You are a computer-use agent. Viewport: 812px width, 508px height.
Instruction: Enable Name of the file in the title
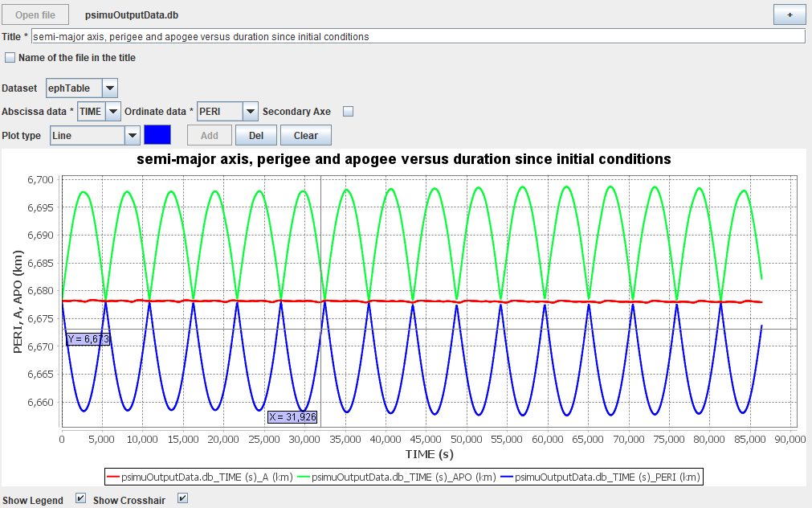point(10,58)
